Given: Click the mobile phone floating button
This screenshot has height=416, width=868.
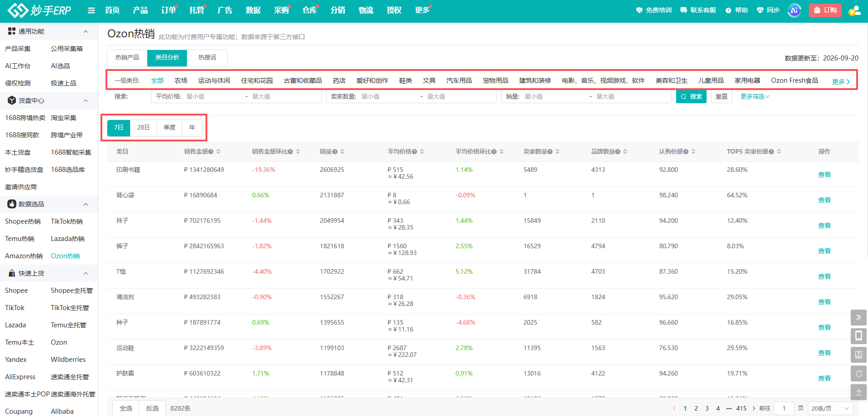Looking at the screenshot, I should pyautogui.click(x=858, y=336).
